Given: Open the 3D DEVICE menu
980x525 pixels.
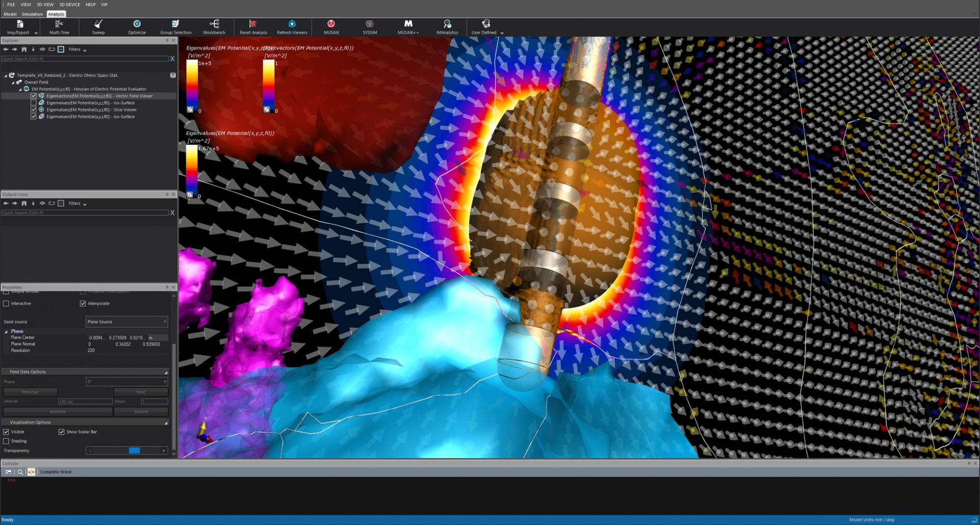Looking at the screenshot, I should (69, 4).
